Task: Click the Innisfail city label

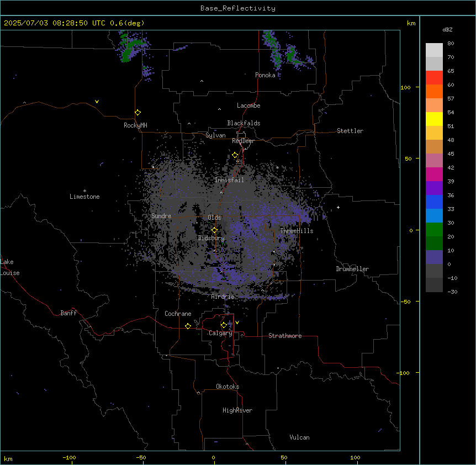Action: 229,180
